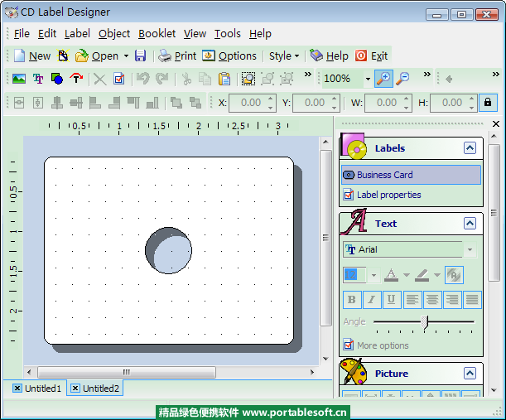
Task: Toggle Italic text formatting
Action: click(372, 300)
